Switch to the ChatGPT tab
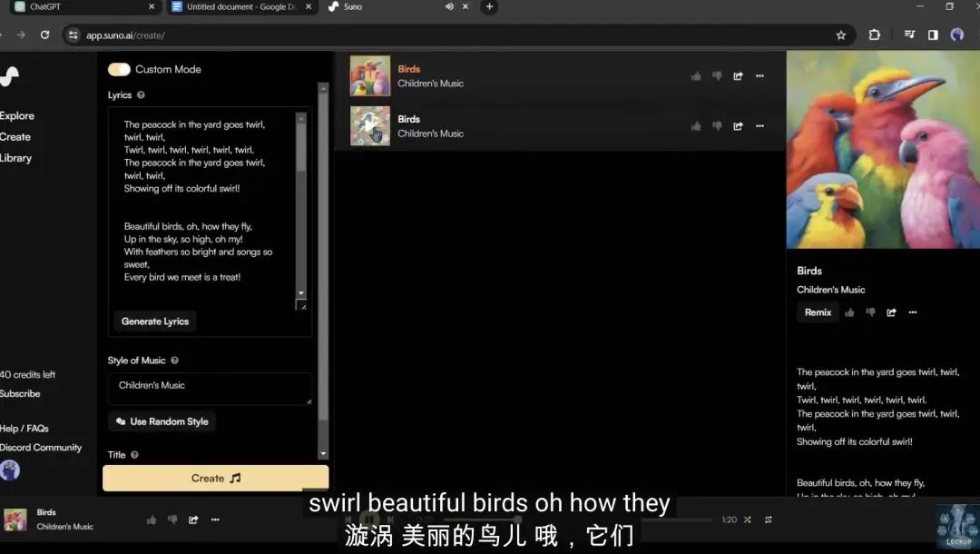 pos(84,7)
